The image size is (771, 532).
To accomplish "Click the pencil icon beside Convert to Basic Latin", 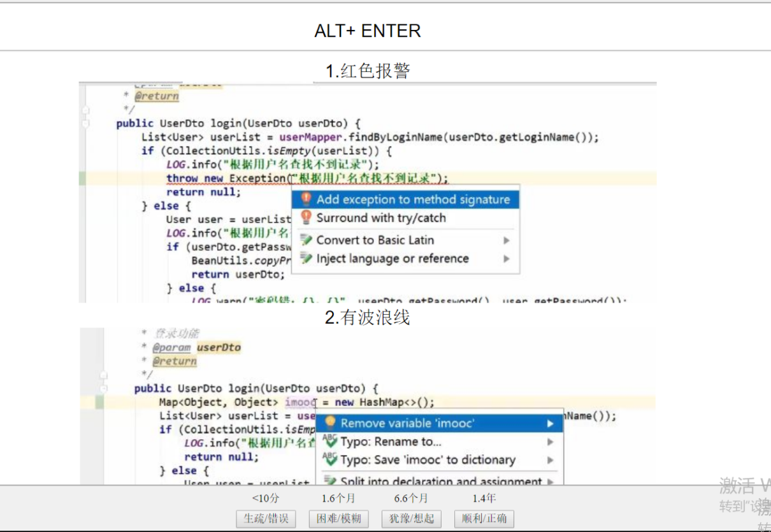I will 306,240.
